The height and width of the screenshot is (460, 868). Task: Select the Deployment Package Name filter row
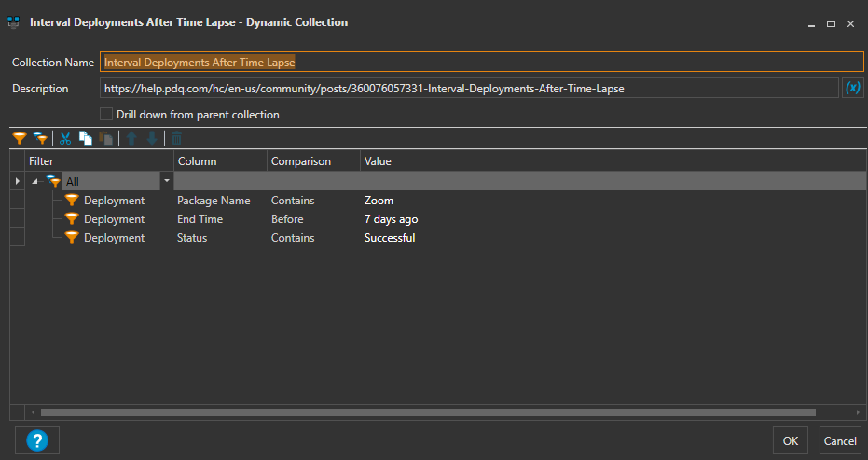point(114,201)
